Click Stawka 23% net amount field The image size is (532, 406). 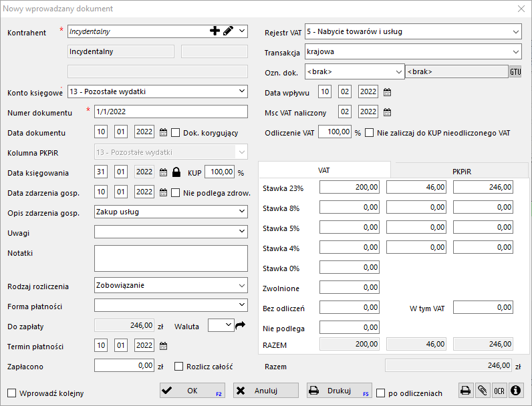[349, 187]
